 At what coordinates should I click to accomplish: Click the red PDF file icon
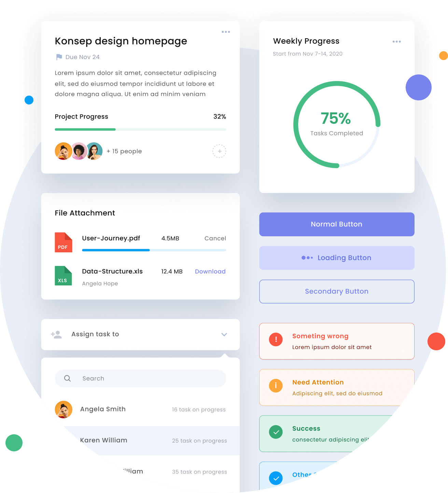point(64,242)
